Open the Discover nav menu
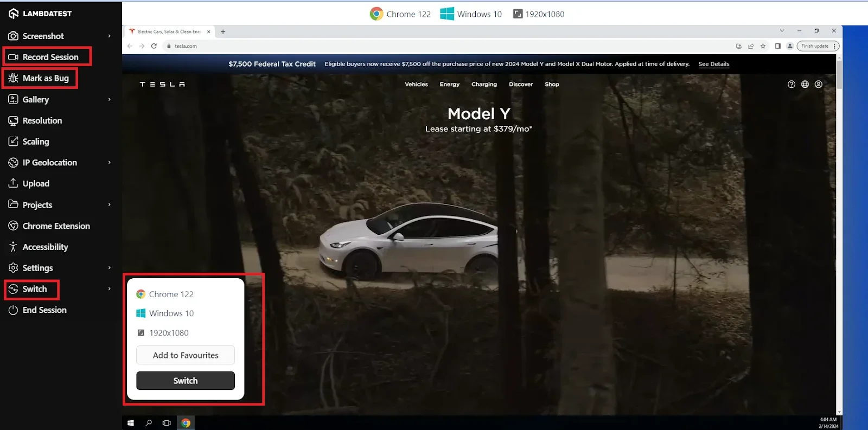The width and height of the screenshot is (868, 430). [x=521, y=84]
